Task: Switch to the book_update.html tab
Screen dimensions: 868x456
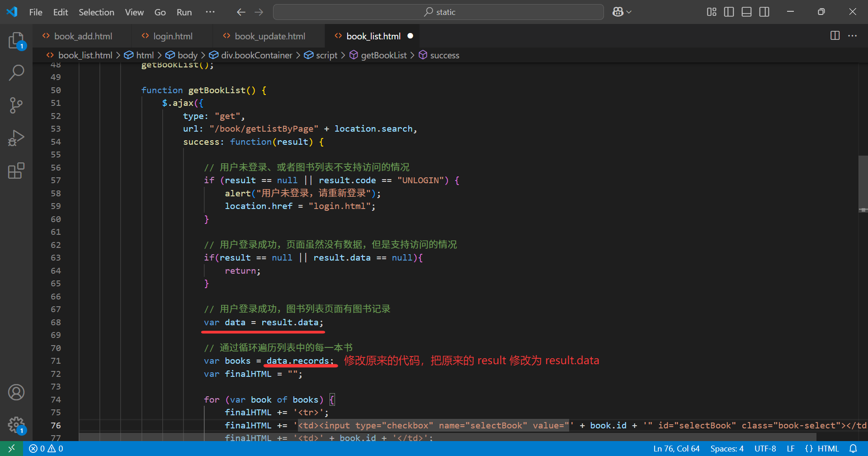Action: point(269,36)
